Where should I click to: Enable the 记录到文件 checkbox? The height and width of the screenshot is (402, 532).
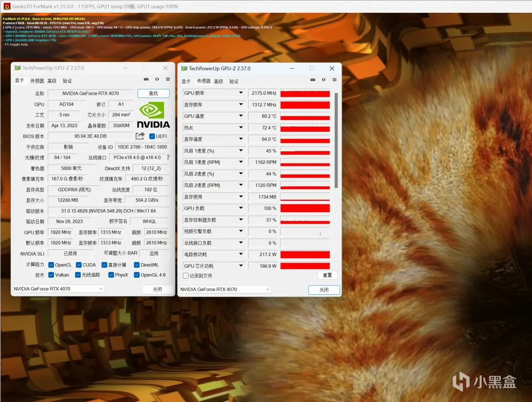[x=186, y=276]
